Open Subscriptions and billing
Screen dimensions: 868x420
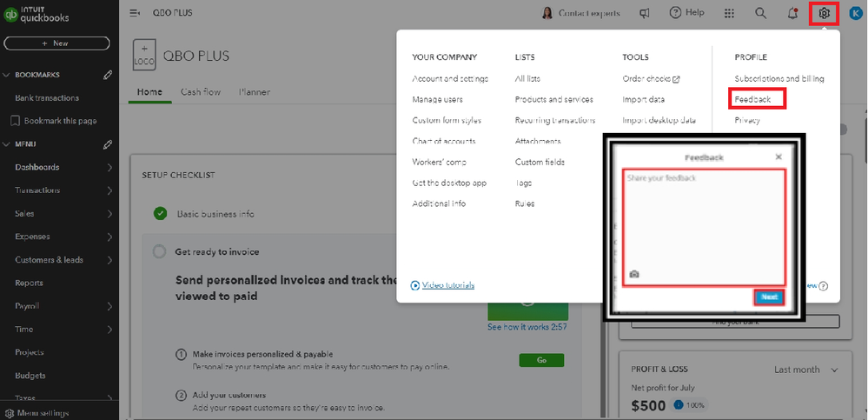779,78
